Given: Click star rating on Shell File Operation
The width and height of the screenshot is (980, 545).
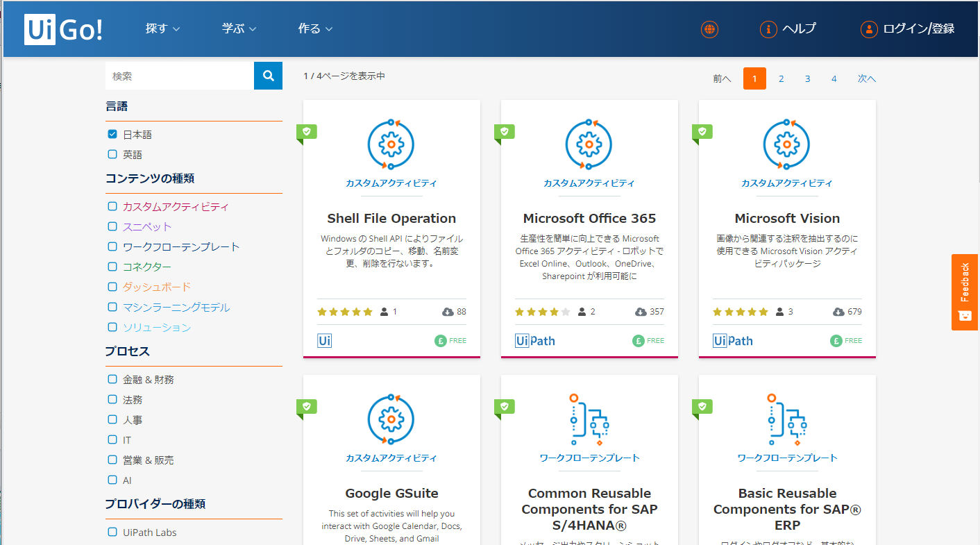Looking at the screenshot, I should pyautogui.click(x=345, y=312).
